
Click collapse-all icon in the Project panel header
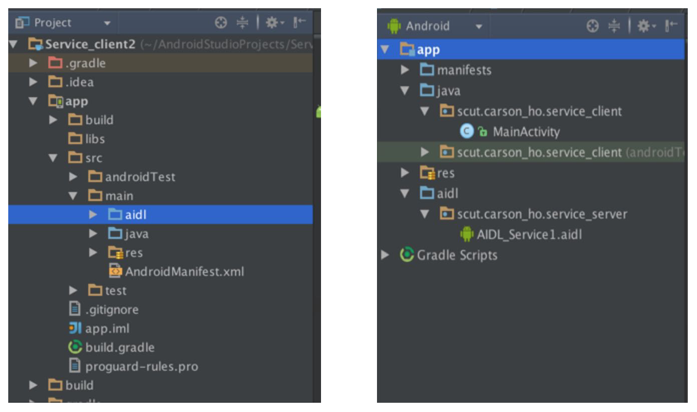[x=243, y=22]
